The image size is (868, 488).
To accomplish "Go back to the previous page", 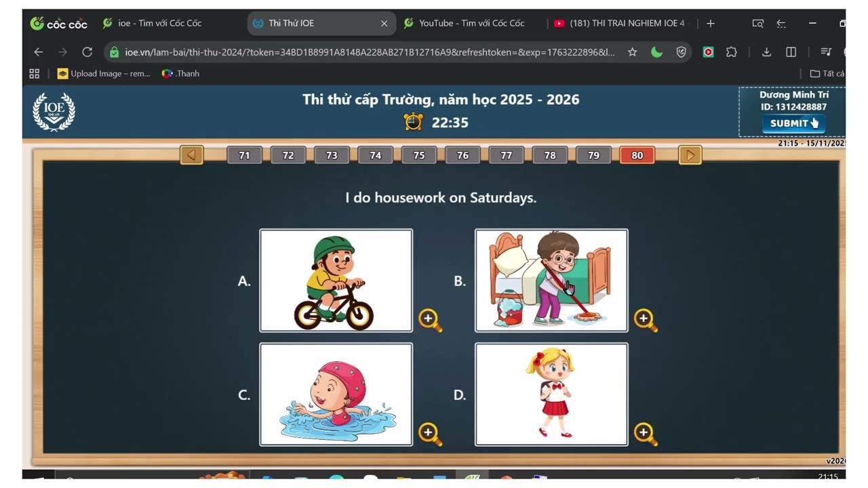I will coord(39,52).
